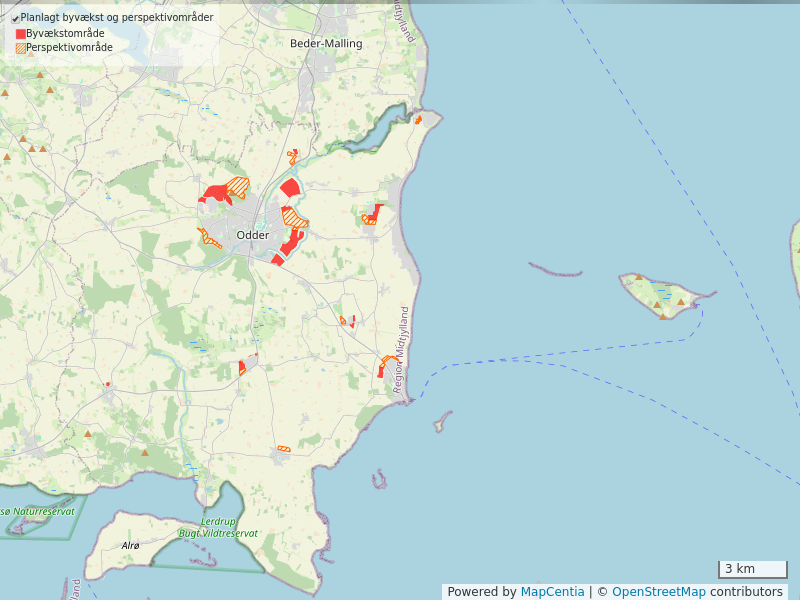Click the hatched area directly east of Odder
The image size is (800, 600).
coord(293,217)
